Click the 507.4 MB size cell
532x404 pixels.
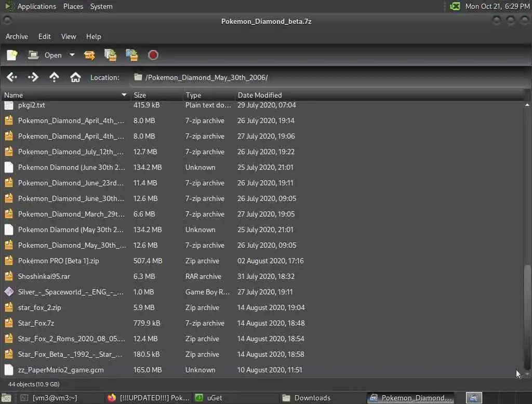[x=148, y=261]
